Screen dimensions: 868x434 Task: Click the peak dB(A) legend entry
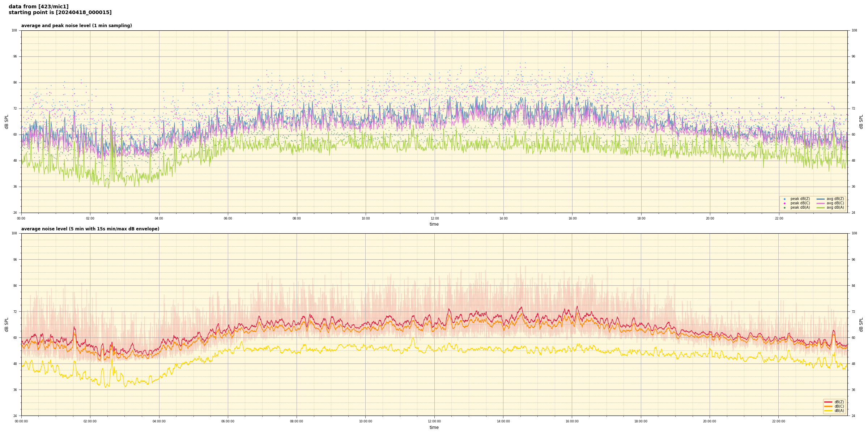[x=800, y=208]
